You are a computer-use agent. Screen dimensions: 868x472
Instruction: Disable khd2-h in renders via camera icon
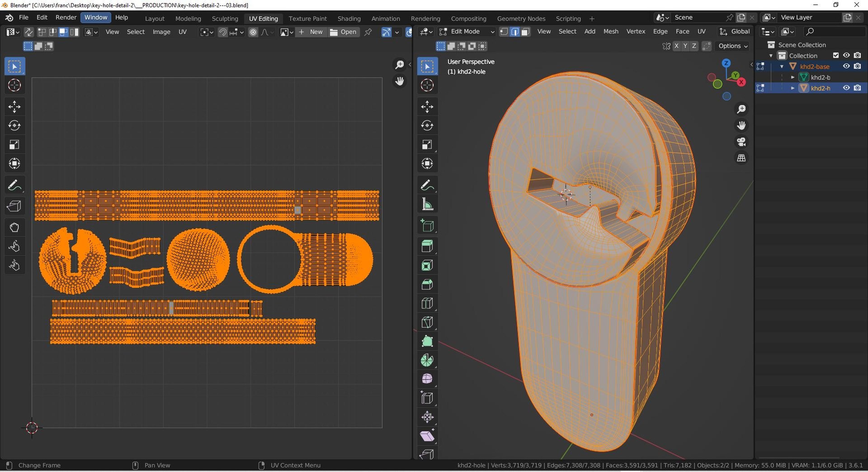point(857,88)
